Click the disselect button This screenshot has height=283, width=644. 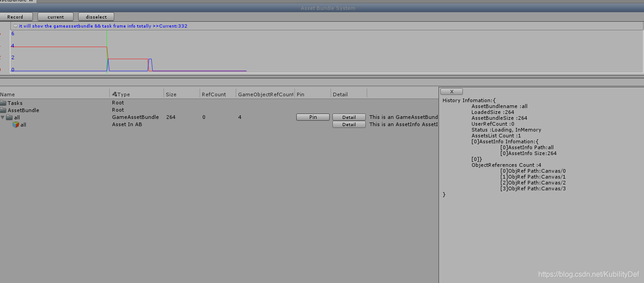96,17
